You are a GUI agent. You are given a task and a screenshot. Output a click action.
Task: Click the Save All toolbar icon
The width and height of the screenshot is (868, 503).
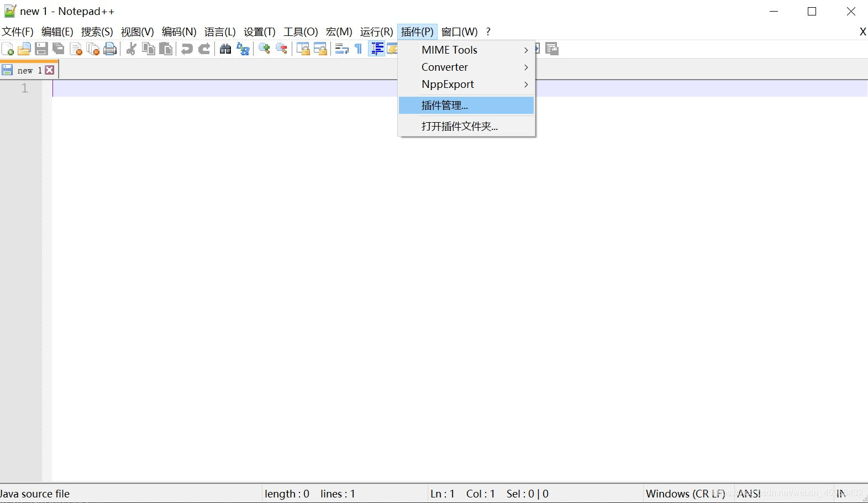point(59,49)
